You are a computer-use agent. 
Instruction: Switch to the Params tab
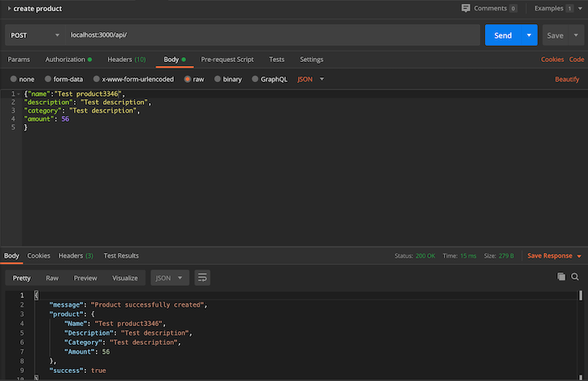[x=19, y=60]
